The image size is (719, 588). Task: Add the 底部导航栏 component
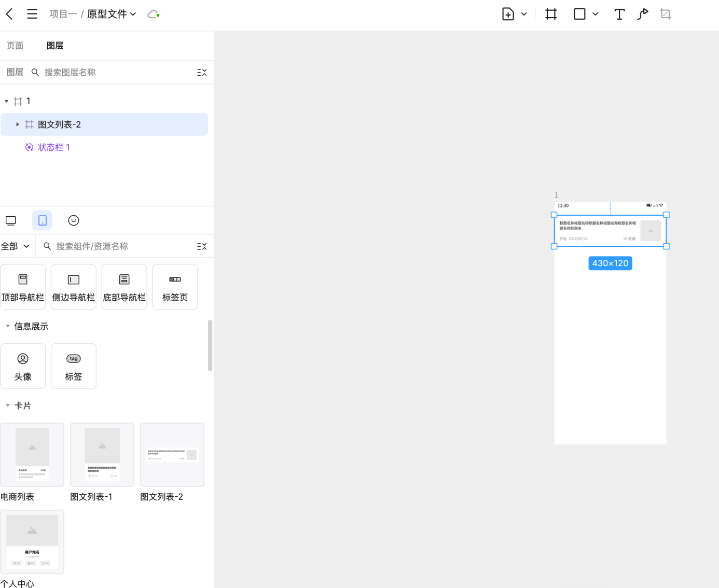pos(125,287)
